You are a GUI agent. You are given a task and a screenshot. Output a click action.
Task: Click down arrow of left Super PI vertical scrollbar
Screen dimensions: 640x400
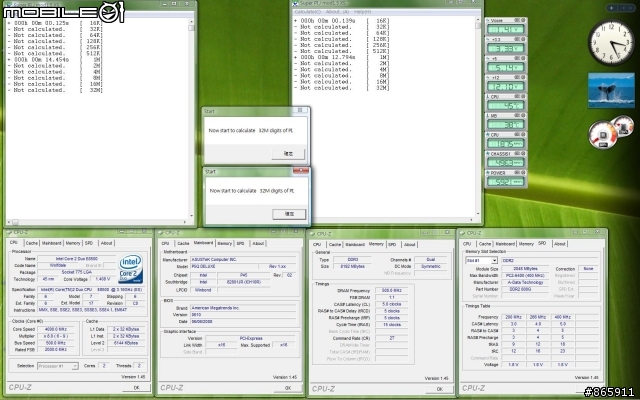coord(191,216)
